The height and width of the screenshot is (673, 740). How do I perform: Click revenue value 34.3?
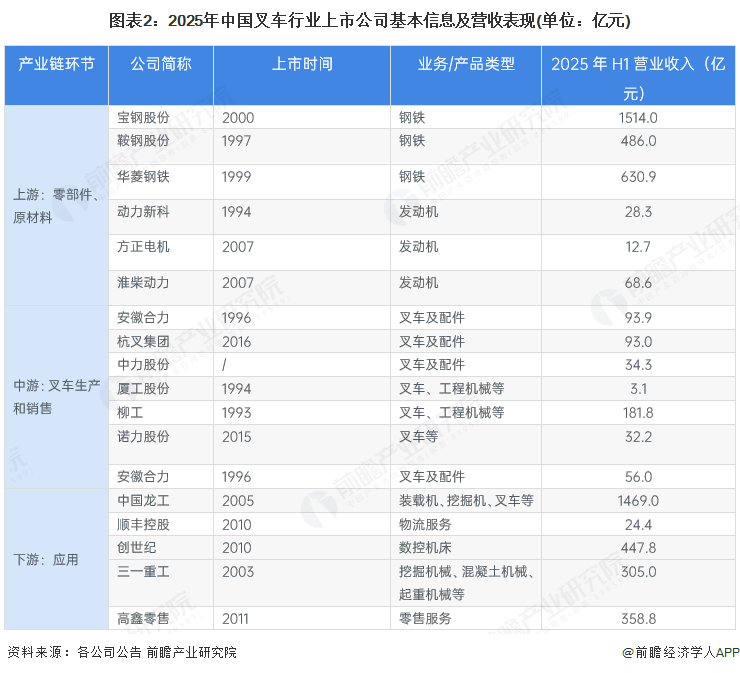click(638, 365)
